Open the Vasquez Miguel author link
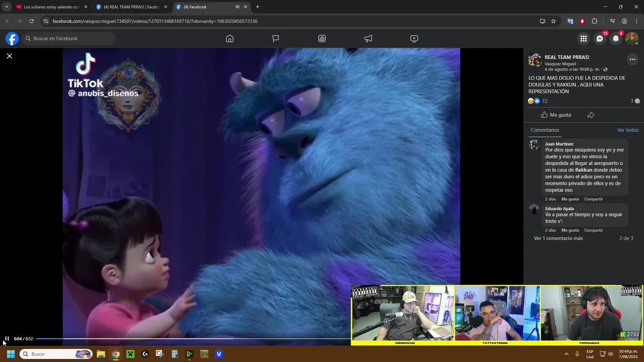This screenshot has height=362, width=644. pos(560,64)
